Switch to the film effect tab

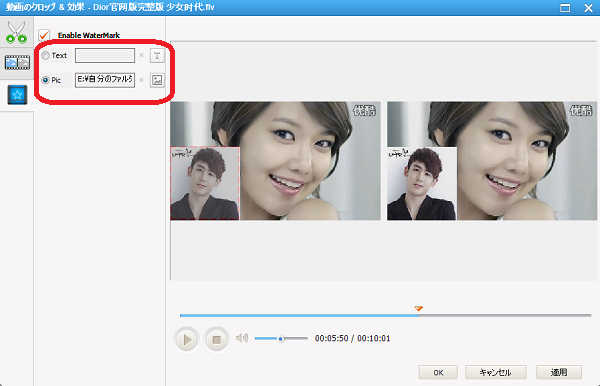[17, 62]
